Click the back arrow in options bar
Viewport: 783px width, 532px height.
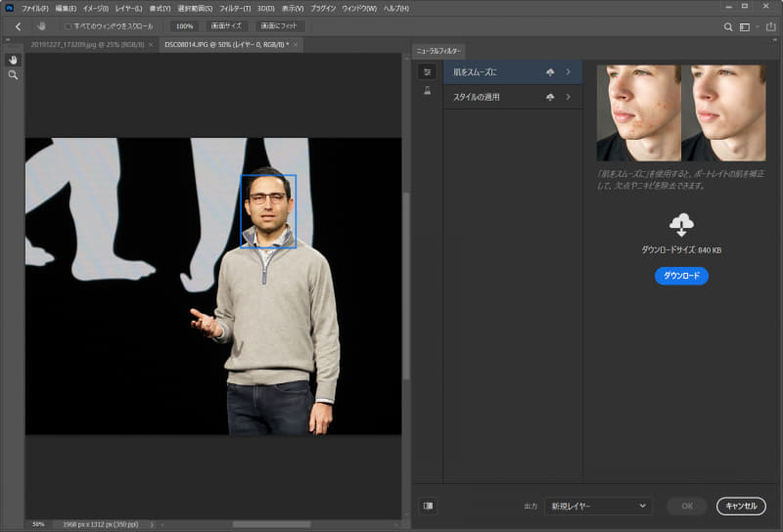pos(18,26)
